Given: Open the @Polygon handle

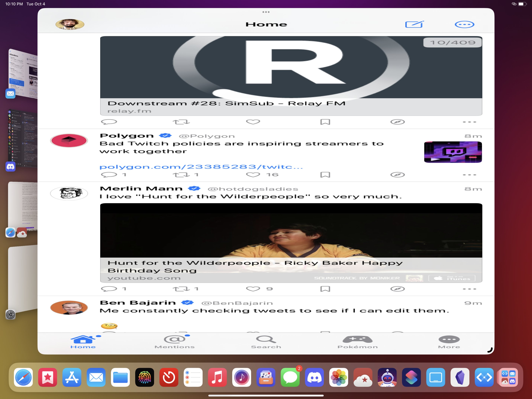Looking at the screenshot, I should point(207,136).
